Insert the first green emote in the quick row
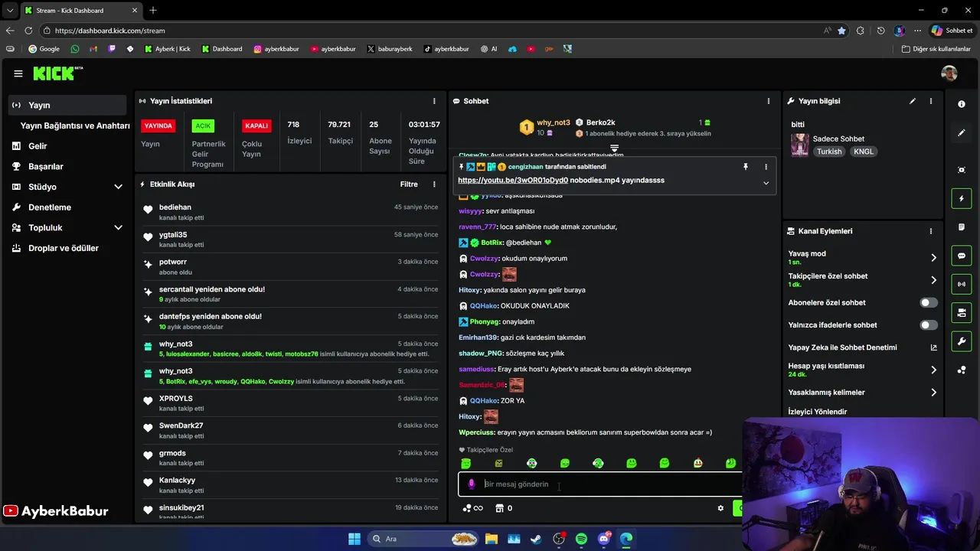The width and height of the screenshot is (980, 551). [x=466, y=464]
